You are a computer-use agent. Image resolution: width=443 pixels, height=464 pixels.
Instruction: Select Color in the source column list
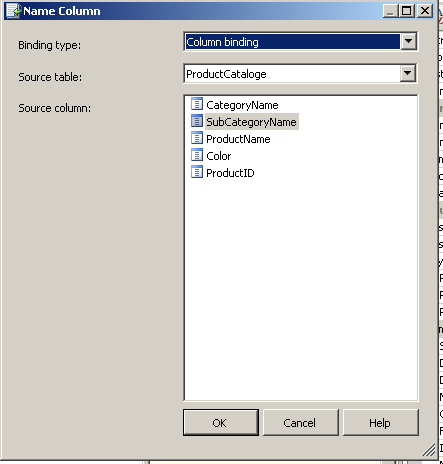pos(218,156)
